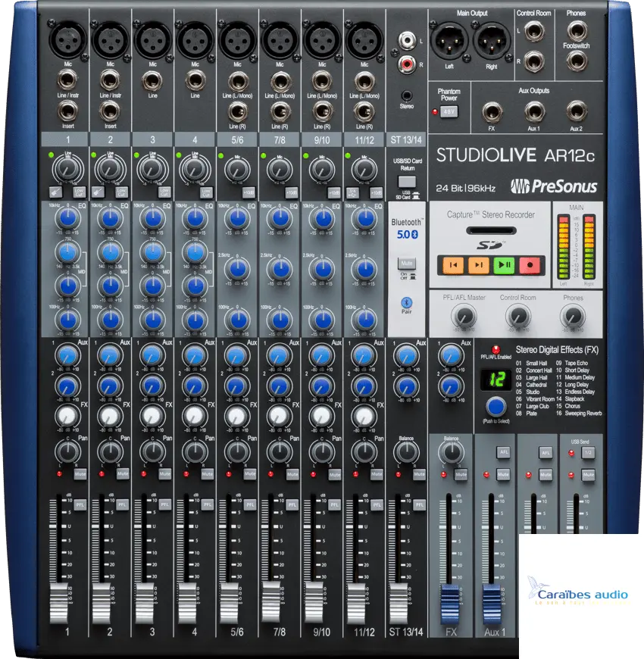Screen dimensions: 644x659
Task: Click the red record button under the SD slot
Action: click(x=530, y=265)
